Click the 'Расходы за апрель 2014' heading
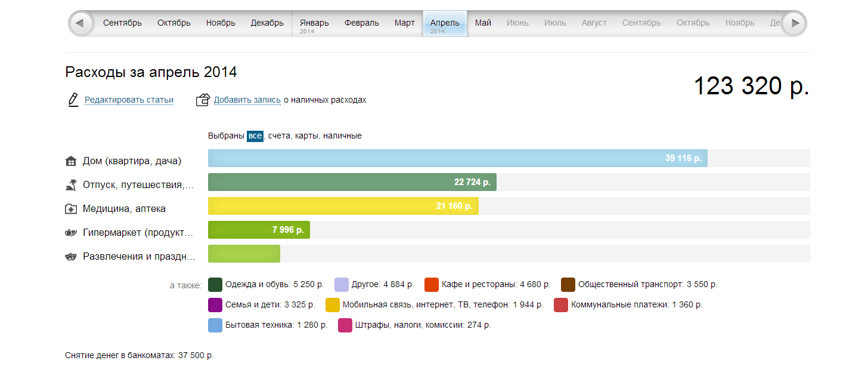The height and width of the screenshot is (385, 868). 151,72
